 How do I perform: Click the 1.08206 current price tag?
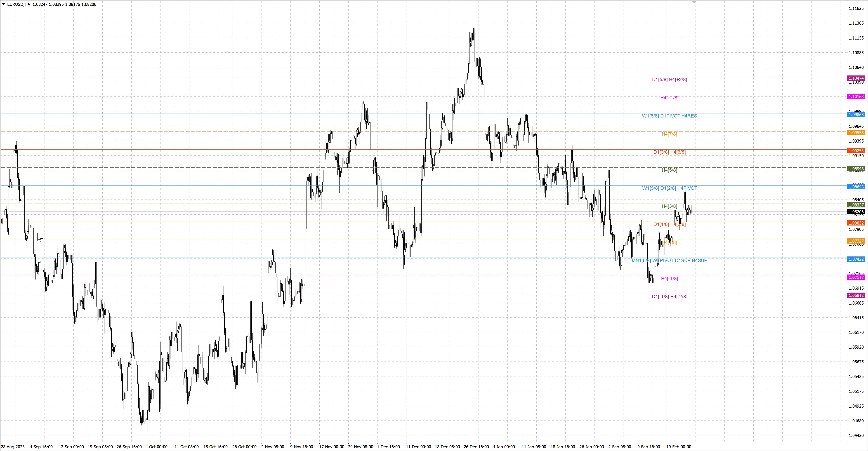[x=856, y=212]
